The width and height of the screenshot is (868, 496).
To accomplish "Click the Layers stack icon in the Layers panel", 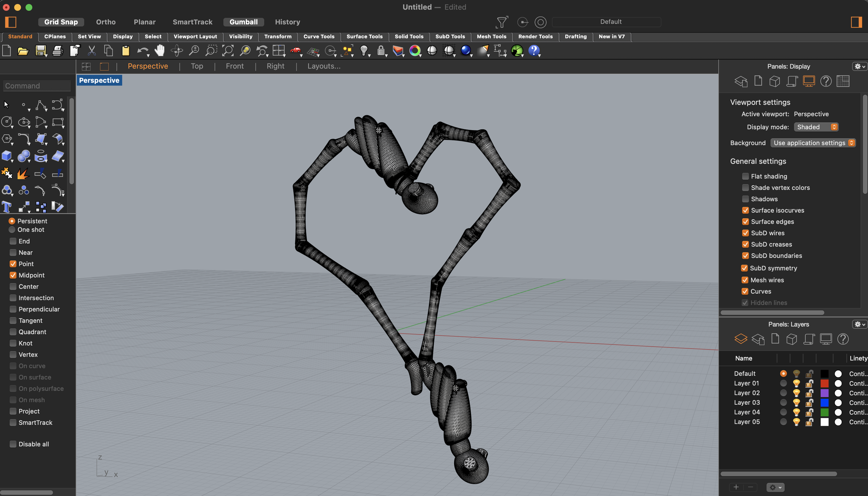I will (x=741, y=339).
